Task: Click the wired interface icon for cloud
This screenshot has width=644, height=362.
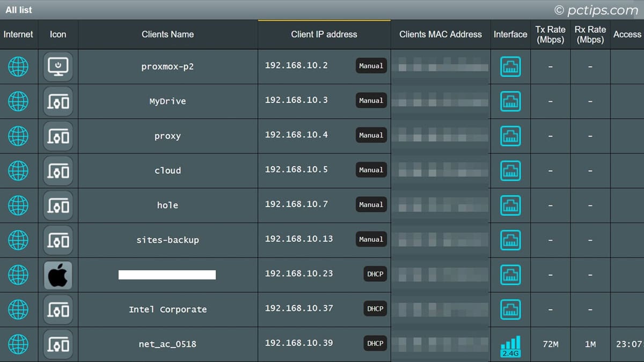Action: tap(510, 171)
